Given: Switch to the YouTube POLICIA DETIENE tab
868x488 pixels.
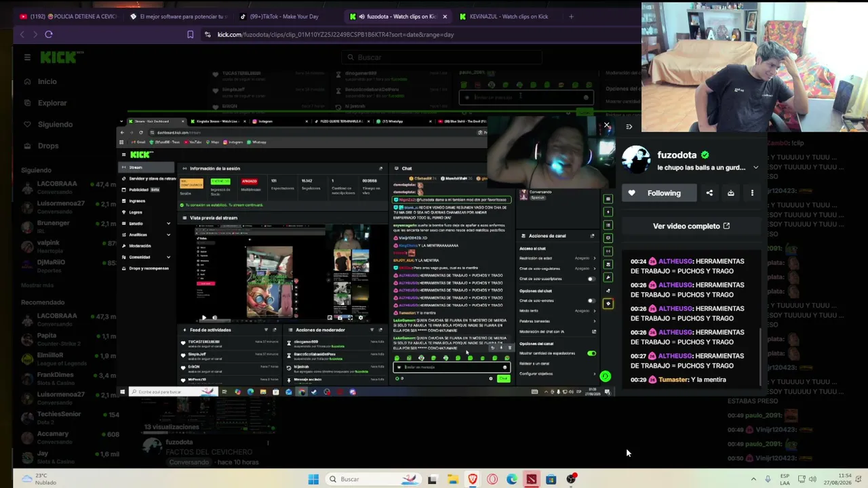Looking at the screenshot, I should click(x=68, y=16).
